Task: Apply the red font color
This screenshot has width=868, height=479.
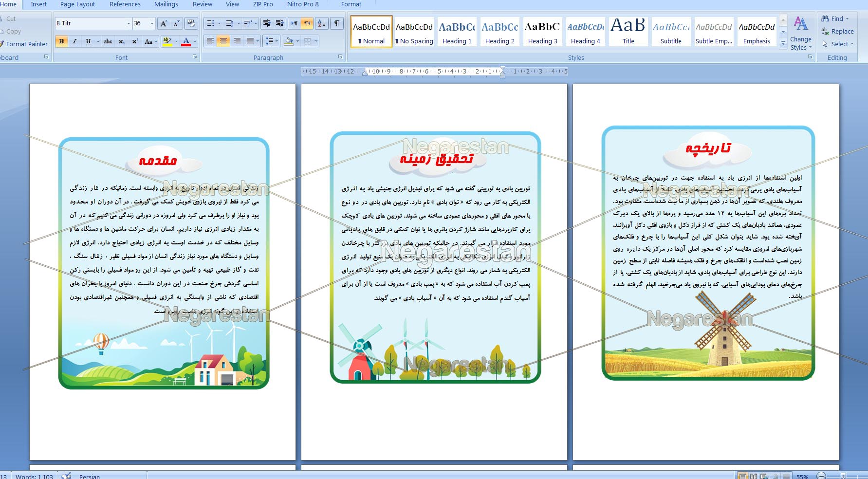Action: click(x=186, y=41)
